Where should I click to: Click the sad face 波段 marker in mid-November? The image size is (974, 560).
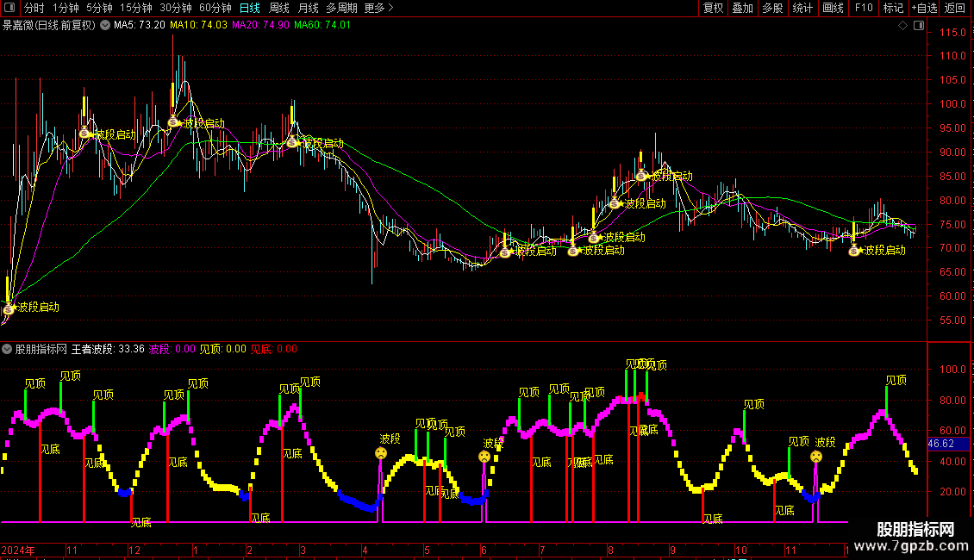(x=815, y=457)
